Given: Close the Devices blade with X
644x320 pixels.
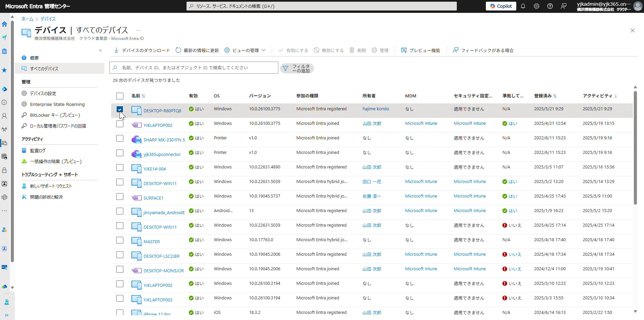Looking at the screenshot, I should 633,30.
